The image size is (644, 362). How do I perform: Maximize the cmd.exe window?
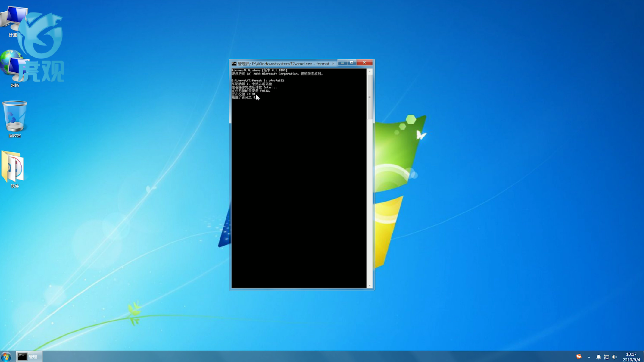click(x=352, y=62)
